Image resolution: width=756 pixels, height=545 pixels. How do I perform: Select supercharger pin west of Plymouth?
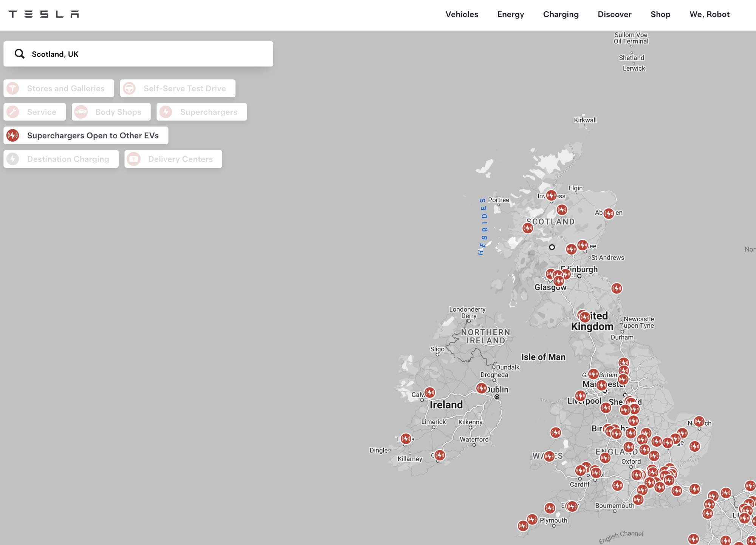[x=532, y=519]
